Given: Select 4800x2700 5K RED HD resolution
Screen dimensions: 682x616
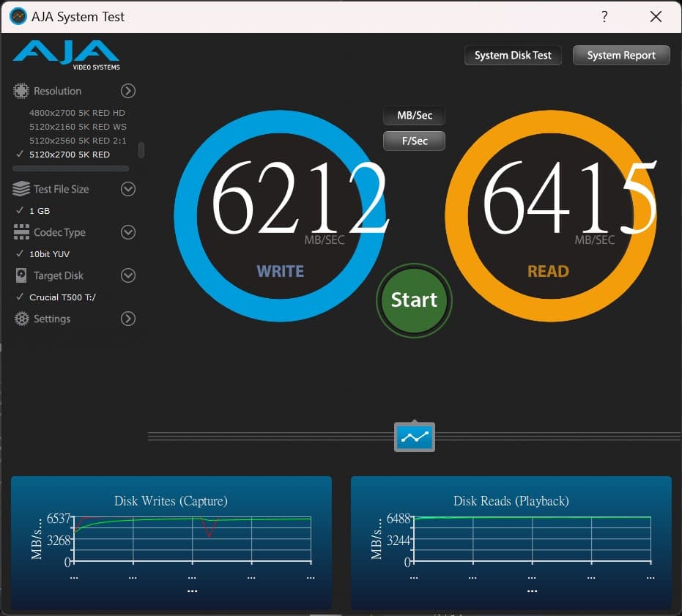Looking at the screenshot, I should tap(77, 113).
